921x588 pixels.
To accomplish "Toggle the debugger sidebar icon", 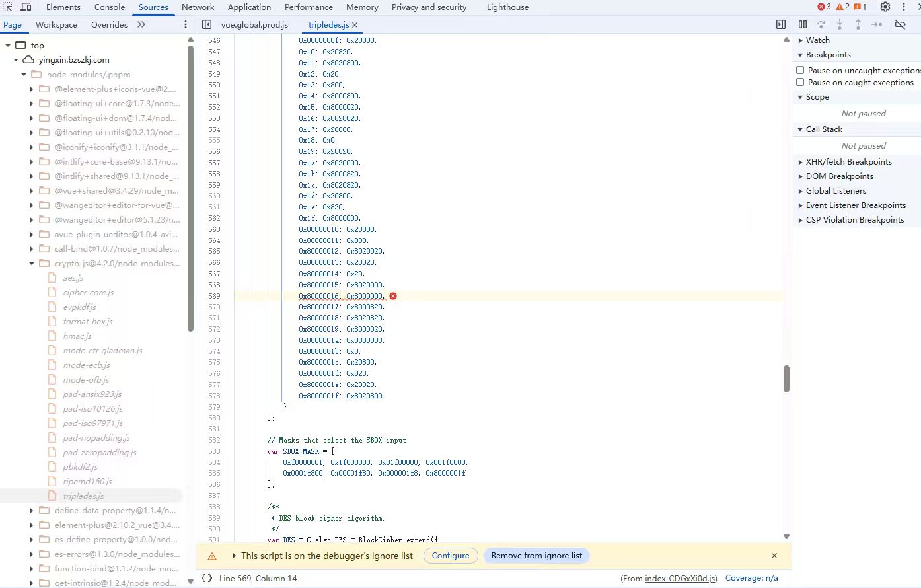I will (x=781, y=24).
